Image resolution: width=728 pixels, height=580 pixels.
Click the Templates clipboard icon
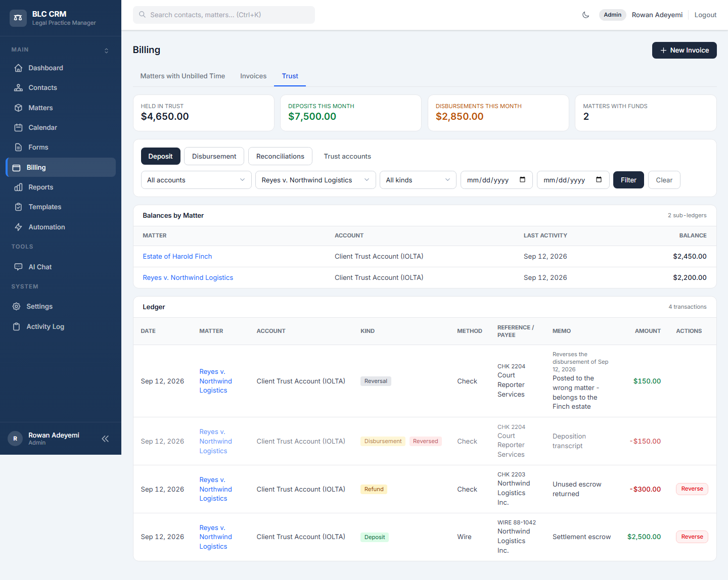[18, 207]
